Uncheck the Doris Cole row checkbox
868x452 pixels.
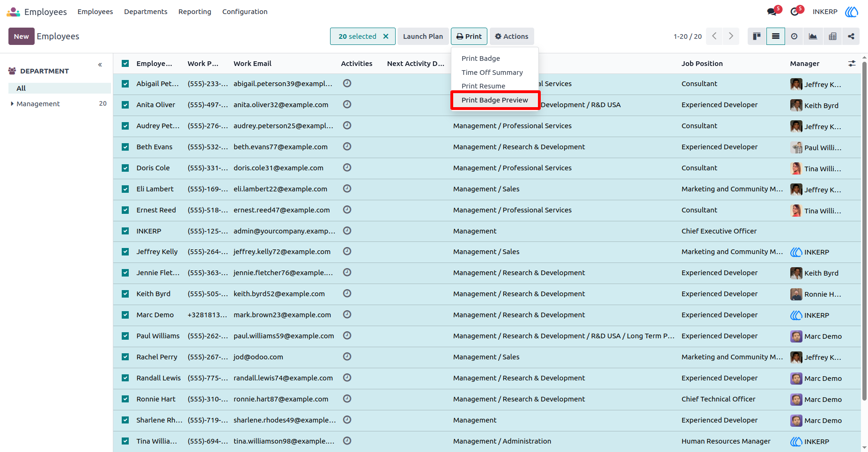[x=125, y=168]
